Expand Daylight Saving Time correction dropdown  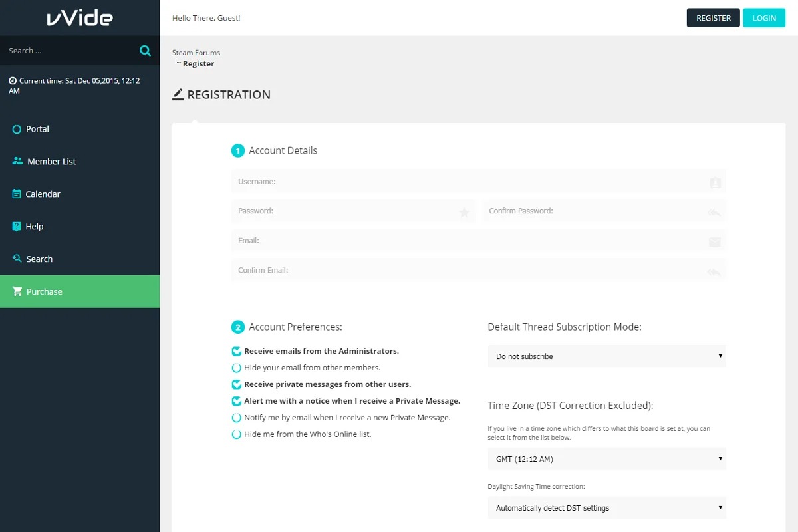[x=606, y=508]
